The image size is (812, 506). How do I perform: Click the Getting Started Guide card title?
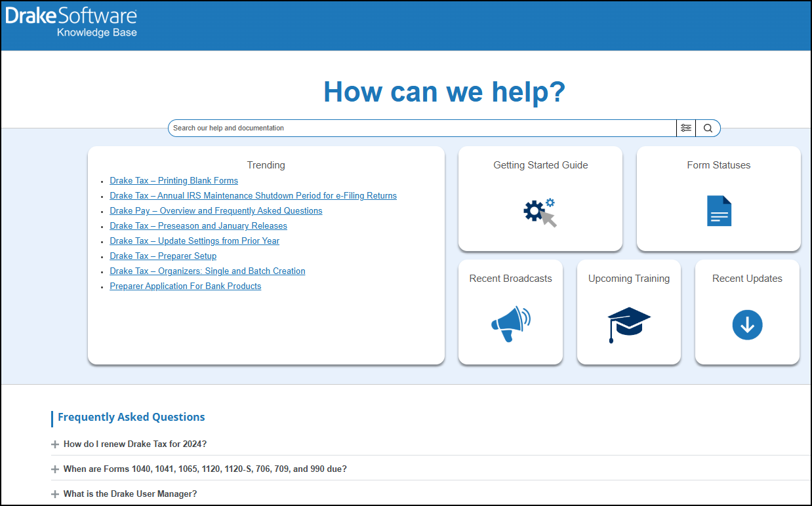tap(540, 165)
